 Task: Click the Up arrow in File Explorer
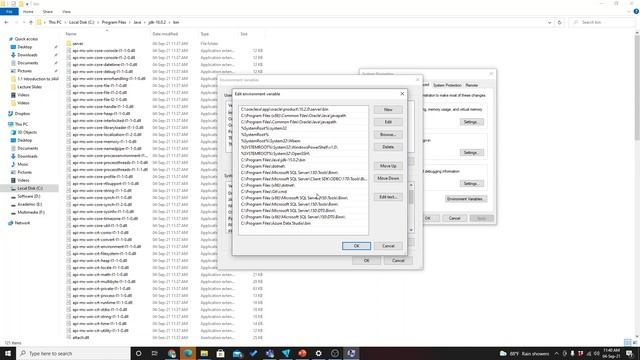[x=31, y=22]
